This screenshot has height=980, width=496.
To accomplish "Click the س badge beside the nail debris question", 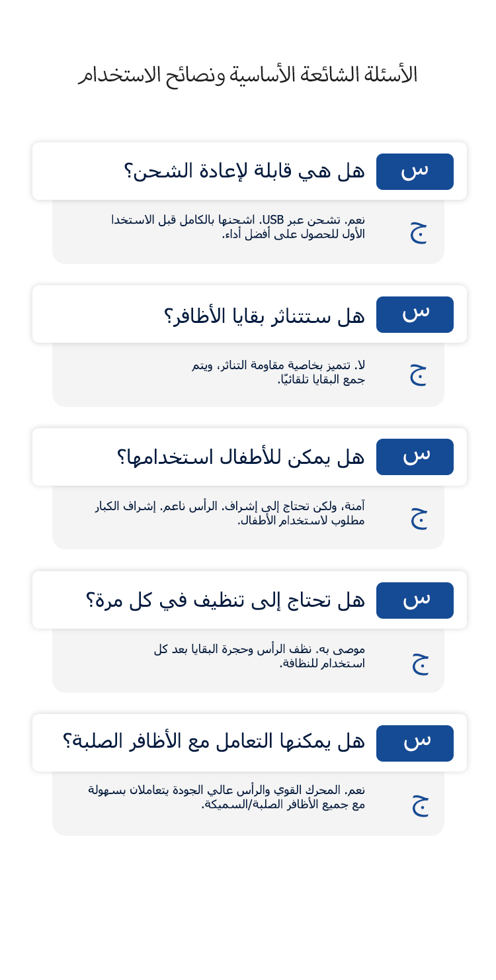I will pyautogui.click(x=415, y=314).
